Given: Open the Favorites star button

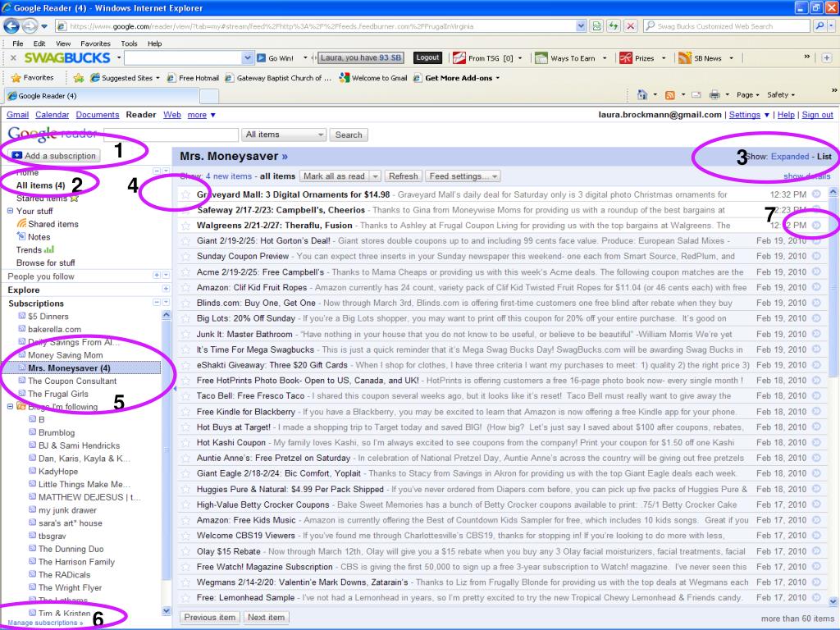Looking at the screenshot, I should 32,78.
